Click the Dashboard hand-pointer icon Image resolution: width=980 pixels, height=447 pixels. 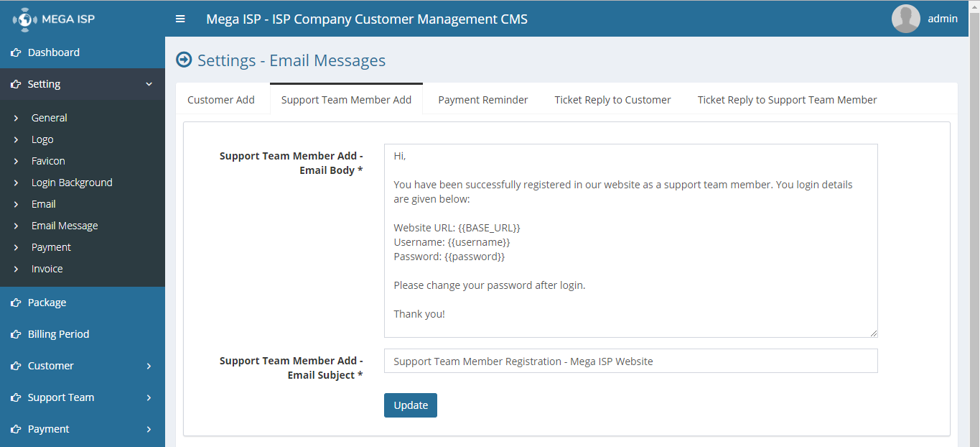click(16, 52)
